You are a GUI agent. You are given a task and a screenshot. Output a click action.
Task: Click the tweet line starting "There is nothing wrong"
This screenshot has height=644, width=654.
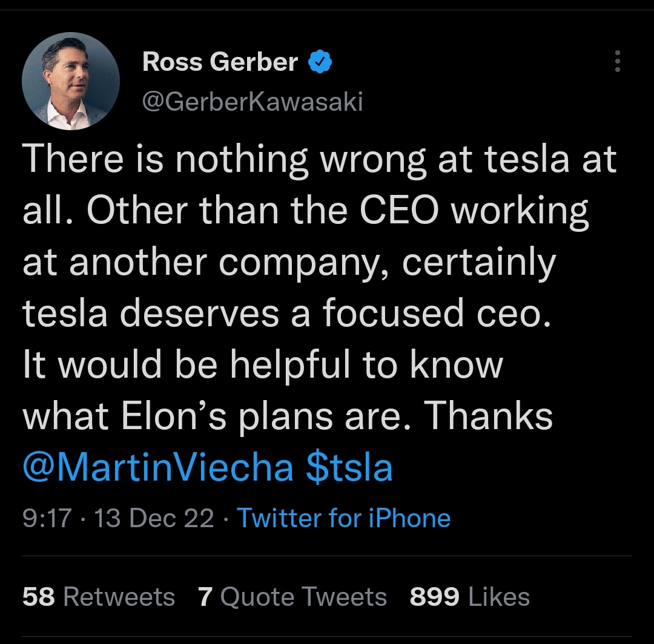coord(319,160)
